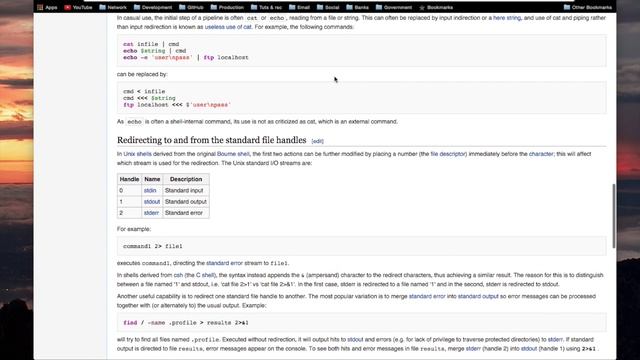Open the Production bookmarks folder
The height and width of the screenshot is (360, 640).
pos(227,7)
